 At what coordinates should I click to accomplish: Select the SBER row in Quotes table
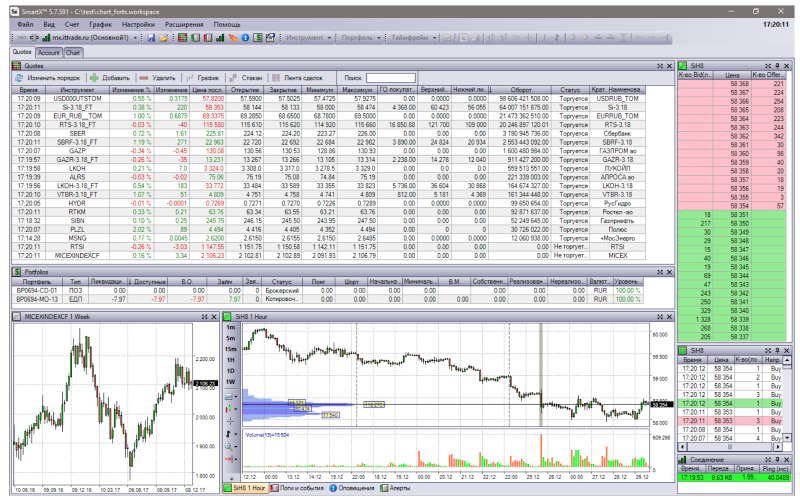pyautogui.click(x=329, y=134)
